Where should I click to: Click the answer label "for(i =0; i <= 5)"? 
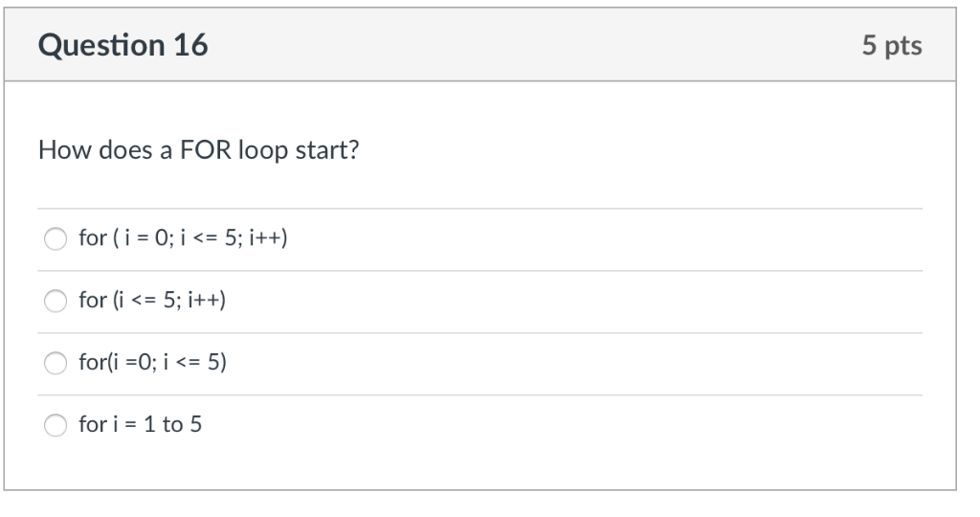click(x=152, y=362)
